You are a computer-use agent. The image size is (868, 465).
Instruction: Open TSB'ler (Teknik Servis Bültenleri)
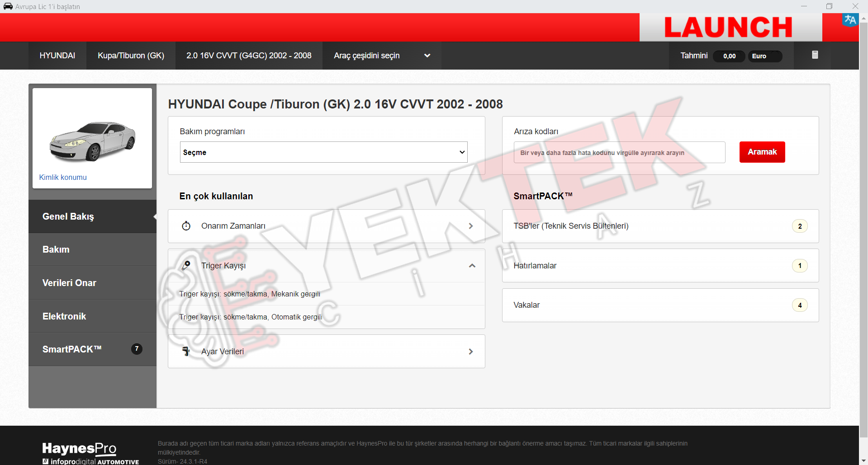click(x=660, y=226)
